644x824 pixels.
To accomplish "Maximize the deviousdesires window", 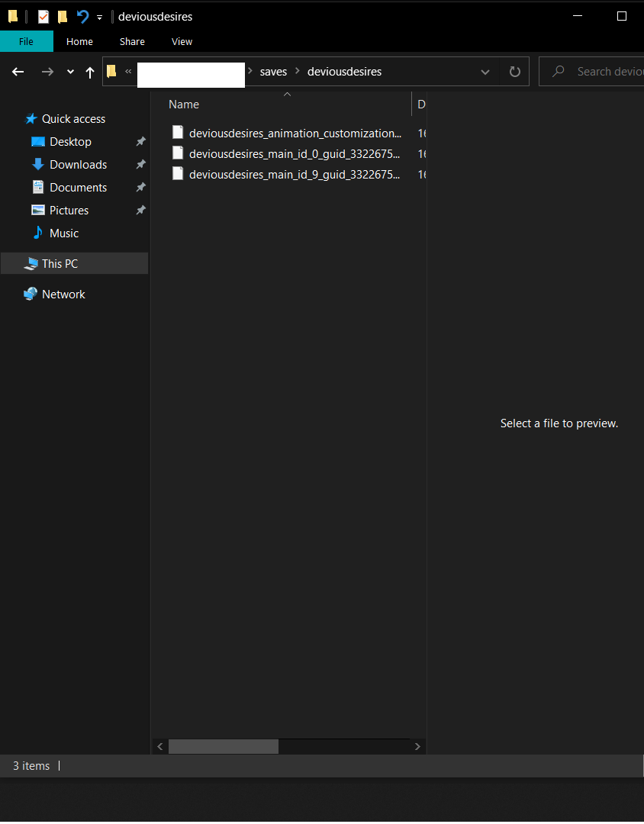I will 622,16.
